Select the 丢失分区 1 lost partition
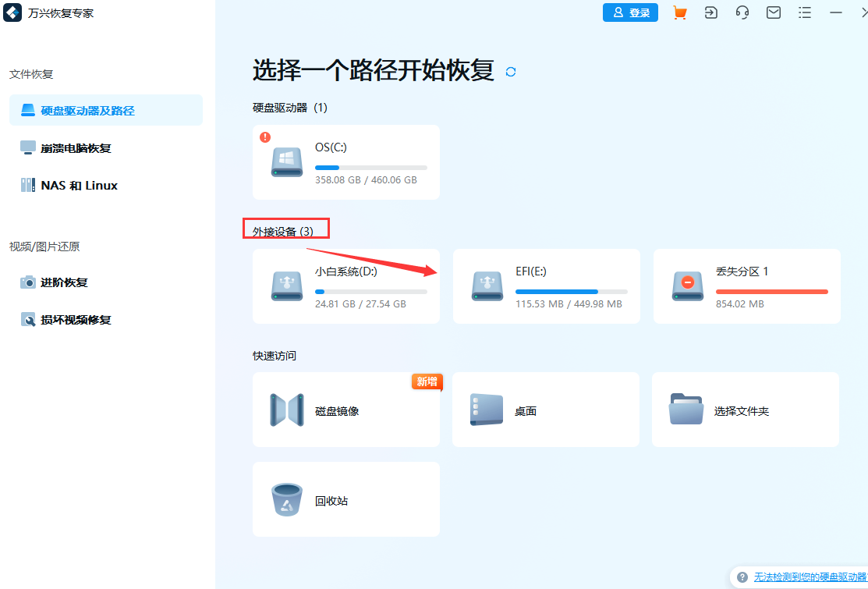This screenshot has width=868, height=589. point(746,286)
